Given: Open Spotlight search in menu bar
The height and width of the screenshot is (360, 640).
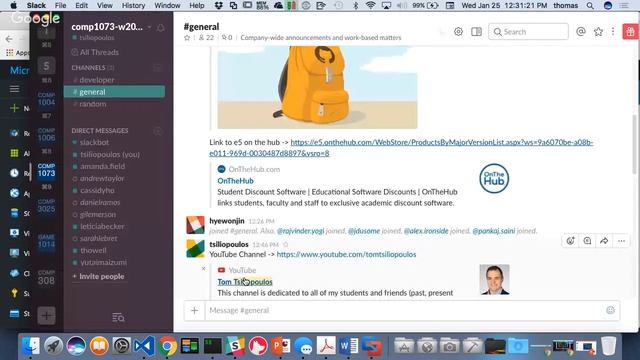Looking at the screenshot, I should pos(590,5).
